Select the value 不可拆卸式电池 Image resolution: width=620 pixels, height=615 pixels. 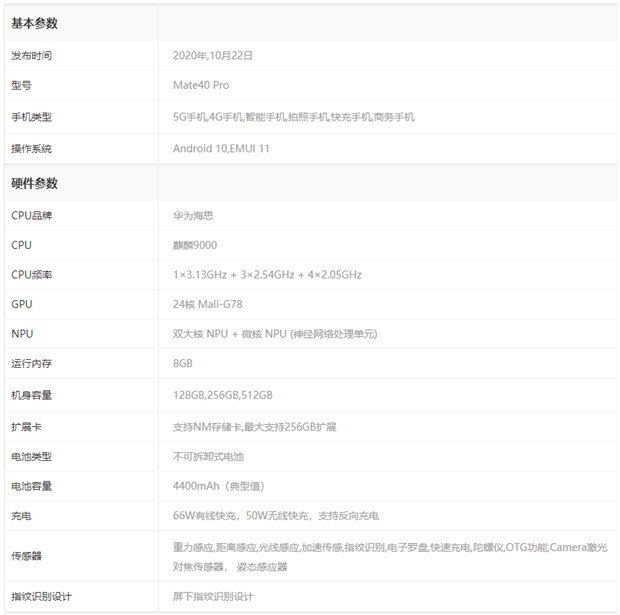pyautogui.click(x=208, y=457)
